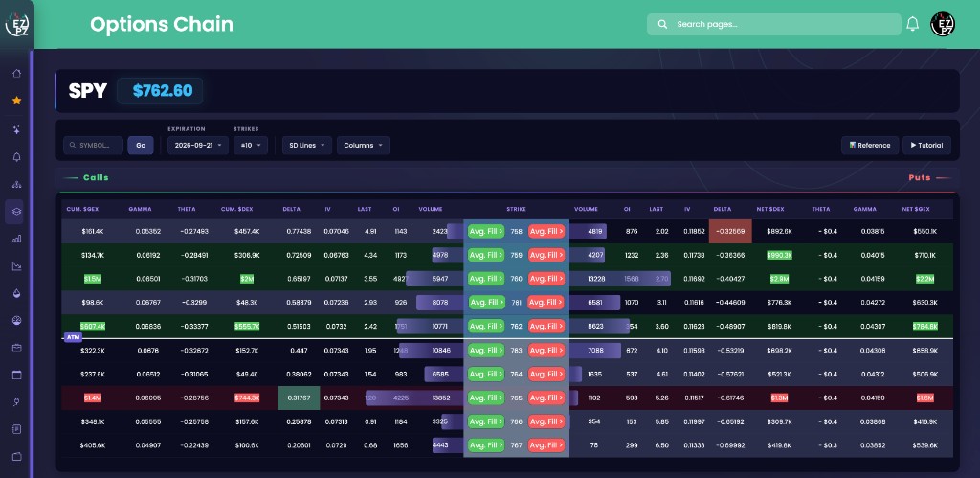Play the Tutorial button
The height and width of the screenshot is (478, 980).
click(x=926, y=146)
